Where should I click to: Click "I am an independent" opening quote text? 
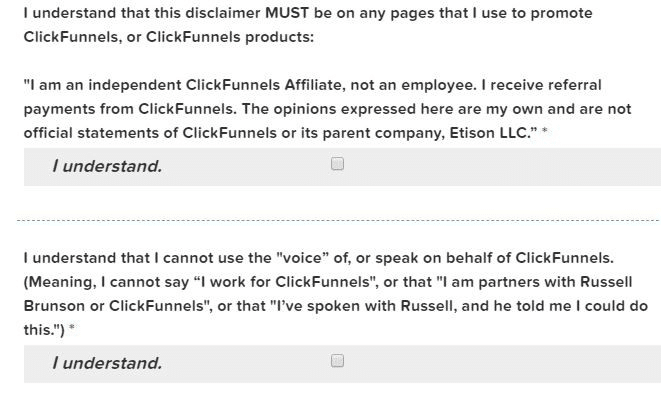(102, 85)
